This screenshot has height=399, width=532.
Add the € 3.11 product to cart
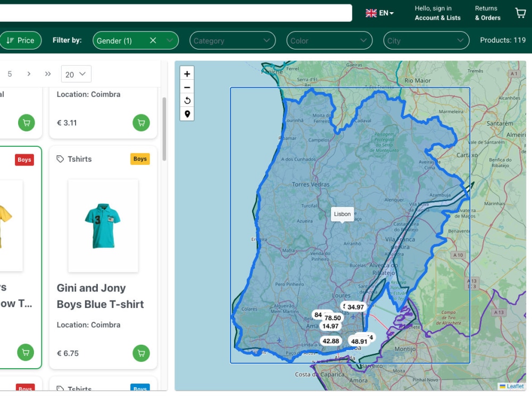tap(141, 122)
